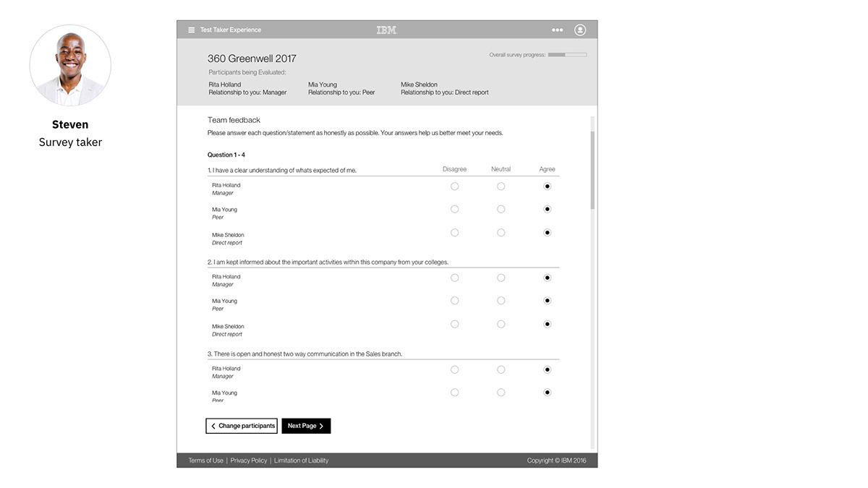Viewport: 868px width, 488px height.
Task: Select Agree for Mike Sheldon, question 1
Action: click(547, 233)
